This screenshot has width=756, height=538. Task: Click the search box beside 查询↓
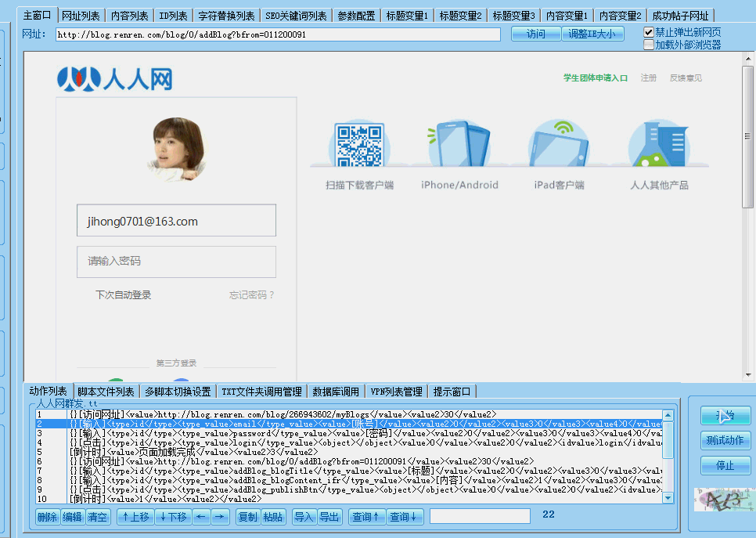point(480,516)
